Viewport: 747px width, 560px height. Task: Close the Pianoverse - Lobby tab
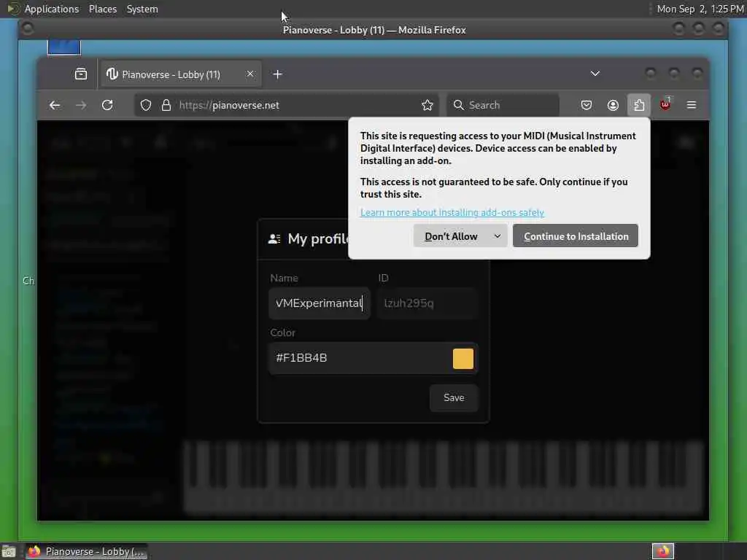click(x=250, y=74)
